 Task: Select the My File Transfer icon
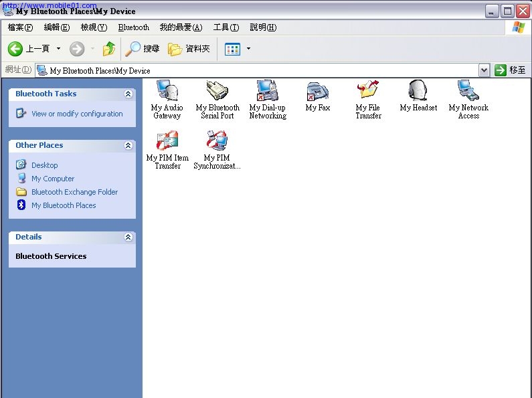(368, 90)
